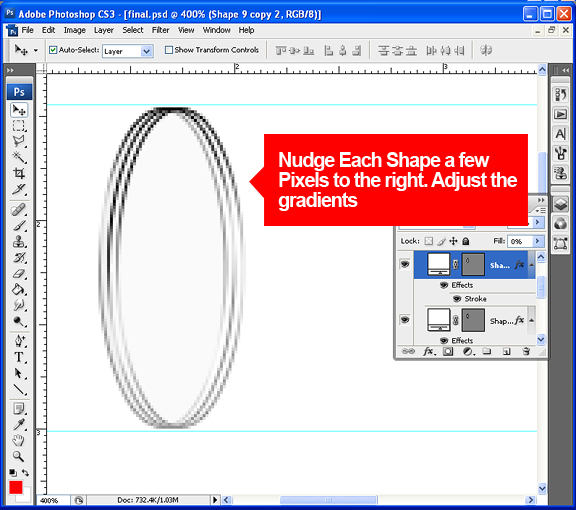This screenshot has height=510, width=576.
Task: Select the Pen tool
Action: [x=19, y=341]
